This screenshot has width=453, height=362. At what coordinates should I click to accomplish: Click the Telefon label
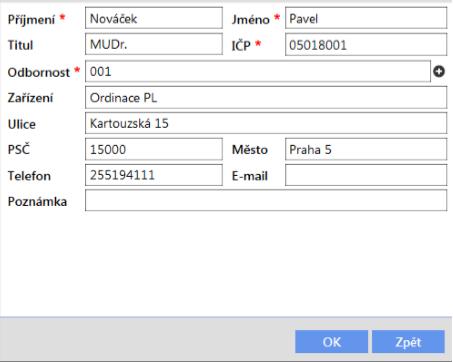[x=29, y=176]
